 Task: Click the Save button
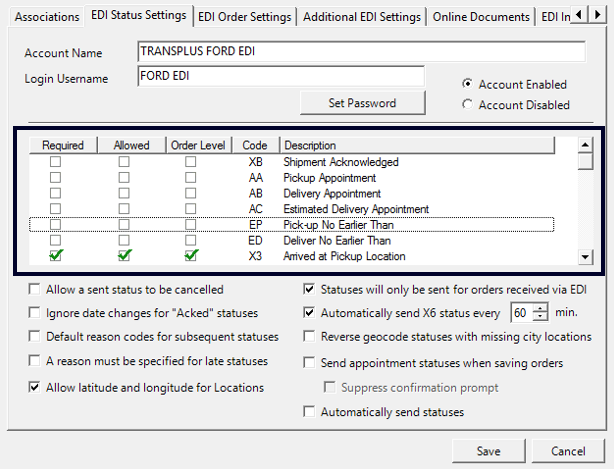tap(488, 451)
